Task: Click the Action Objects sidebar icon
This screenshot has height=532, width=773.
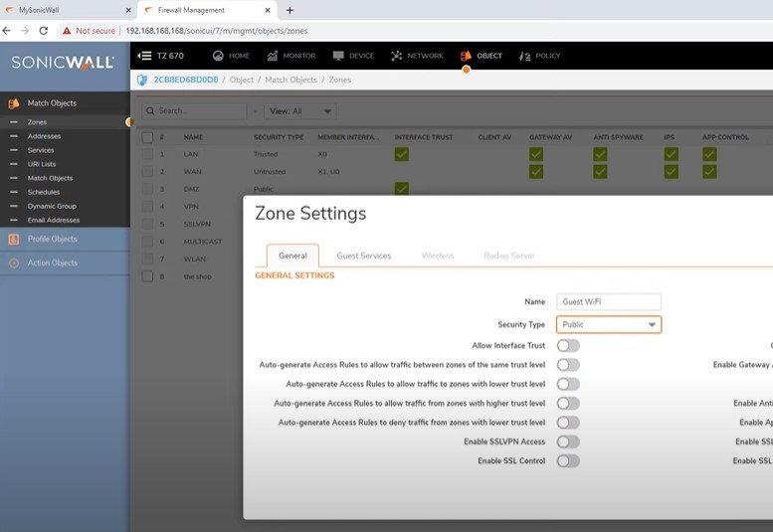Action: point(14,264)
